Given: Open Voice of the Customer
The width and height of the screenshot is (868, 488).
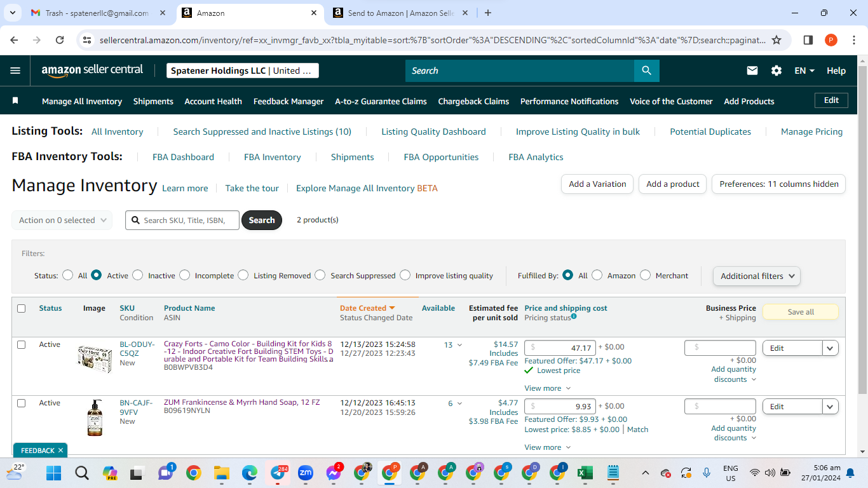Looking at the screenshot, I should pyautogui.click(x=671, y=101).
